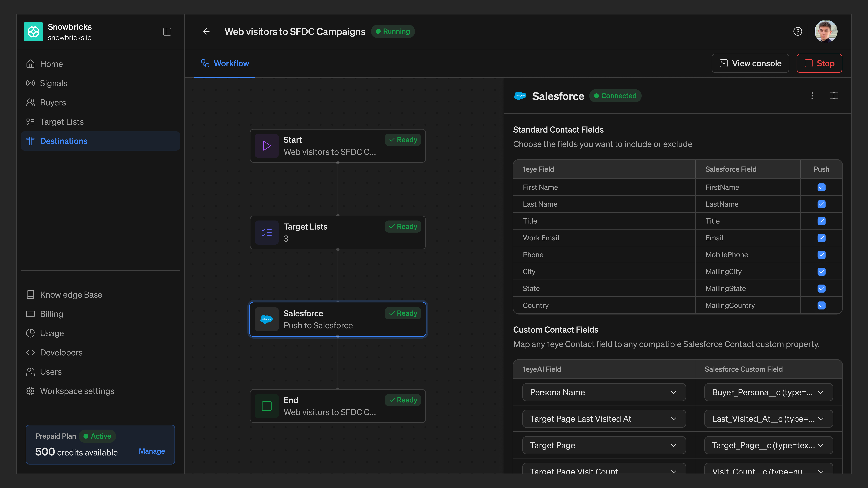
Task: Collapse the sidebar panel icon
Action: (x=167, y=32)
